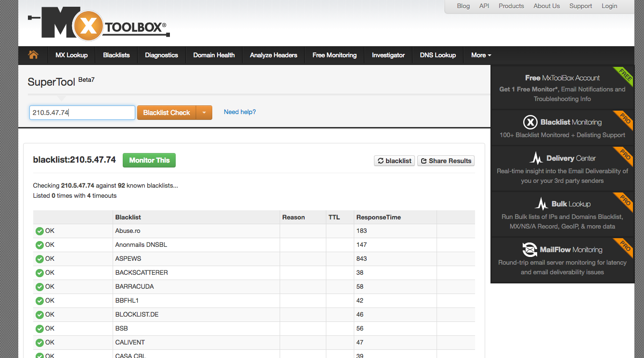The height and width of the screenshot is (358, 644).
Task: Open the Login link at top
Action: pyautogui.click(x=609, y=6)
